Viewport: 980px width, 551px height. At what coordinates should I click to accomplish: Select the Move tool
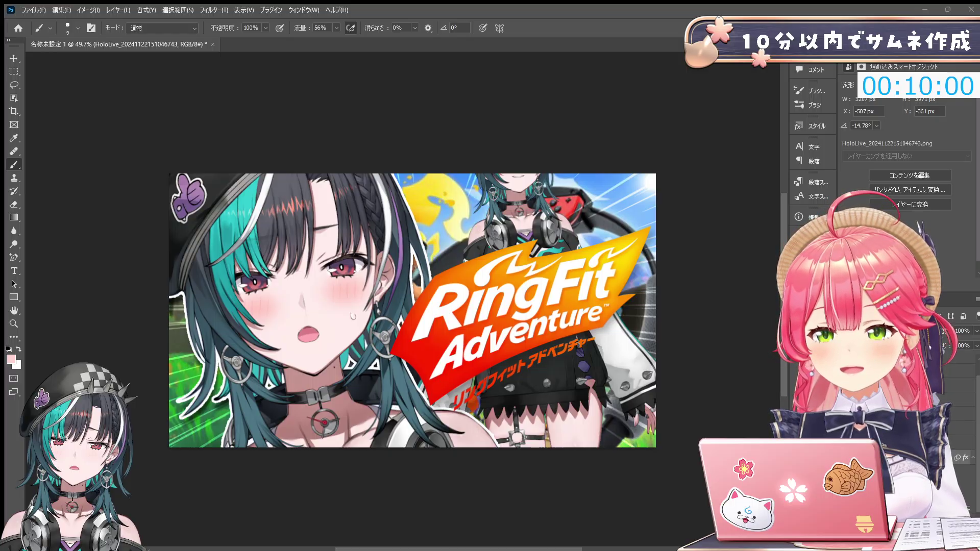(x=14, y=58)
